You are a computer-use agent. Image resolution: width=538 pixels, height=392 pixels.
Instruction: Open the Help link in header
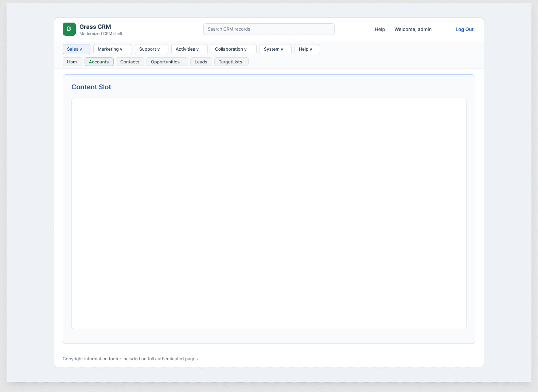pos(380,30)
